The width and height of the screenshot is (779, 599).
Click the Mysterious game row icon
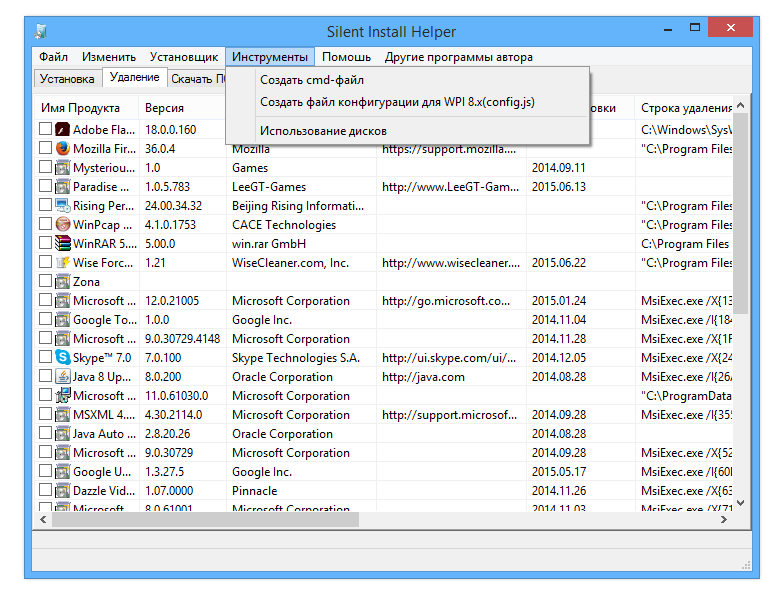click(x=62, y=168)
